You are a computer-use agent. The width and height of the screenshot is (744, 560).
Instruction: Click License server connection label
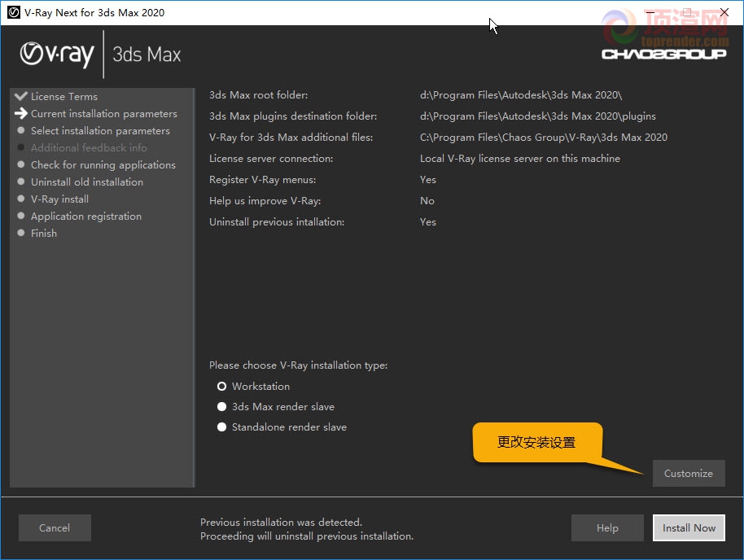tap(271, 159)
